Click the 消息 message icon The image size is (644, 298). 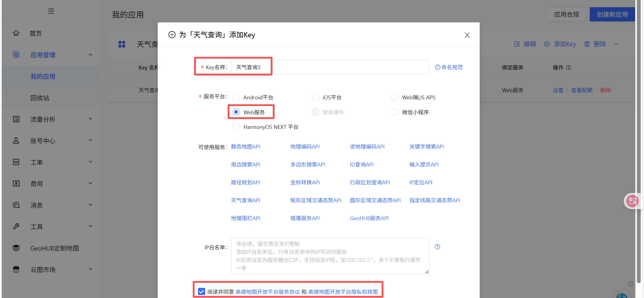click(16, 205)
